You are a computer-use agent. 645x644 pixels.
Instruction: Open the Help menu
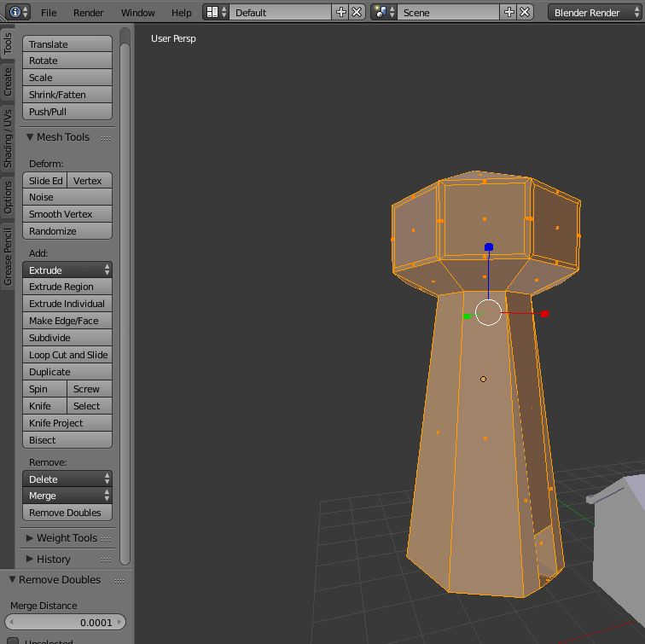[182, 13]
